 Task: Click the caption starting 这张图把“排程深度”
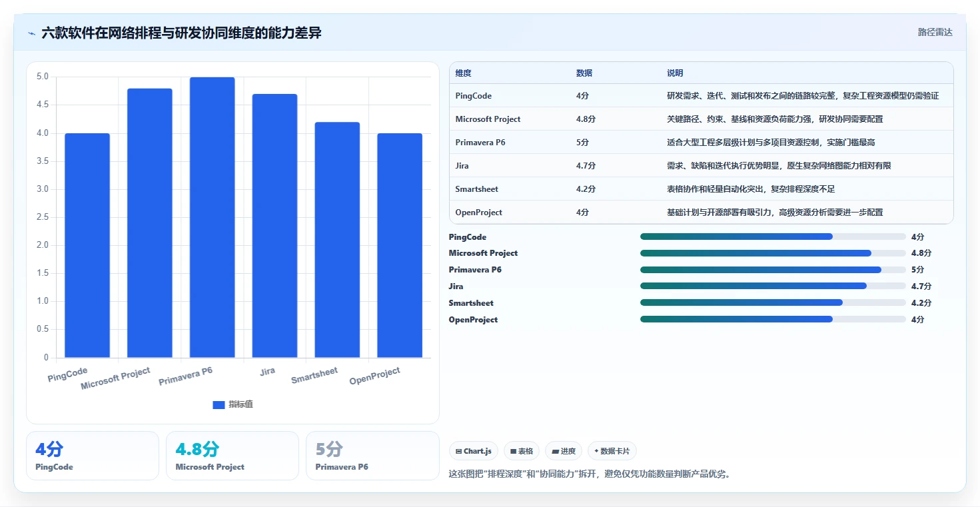590,474
